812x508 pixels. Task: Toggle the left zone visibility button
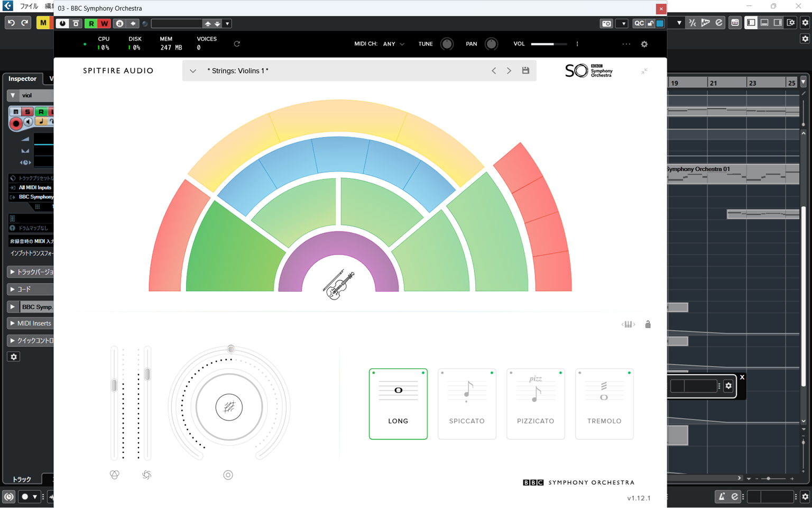click(x=751, y=23)
